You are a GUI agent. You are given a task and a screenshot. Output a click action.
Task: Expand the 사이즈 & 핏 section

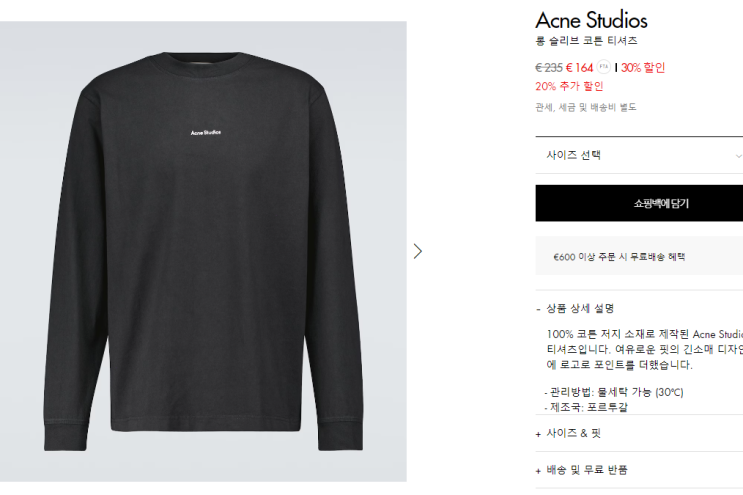click(x=569, y=433)
